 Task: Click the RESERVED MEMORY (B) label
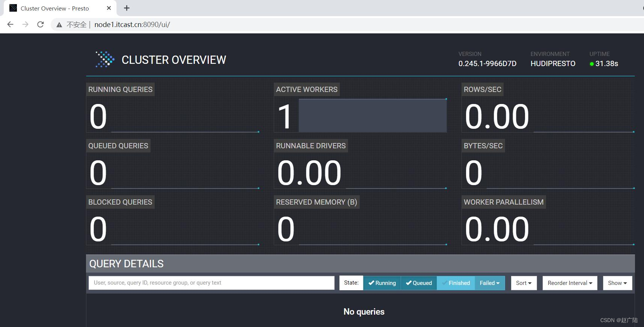pyautogui.click(x=317, y=202)
